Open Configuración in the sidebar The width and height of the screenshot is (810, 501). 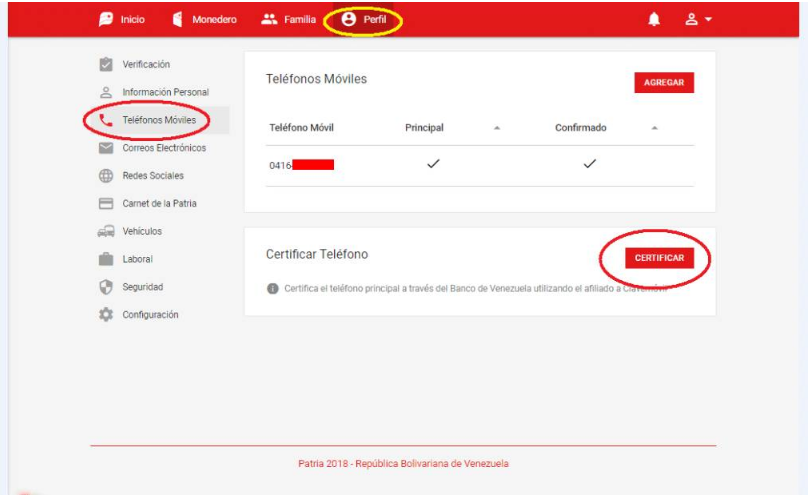[150, 315]
